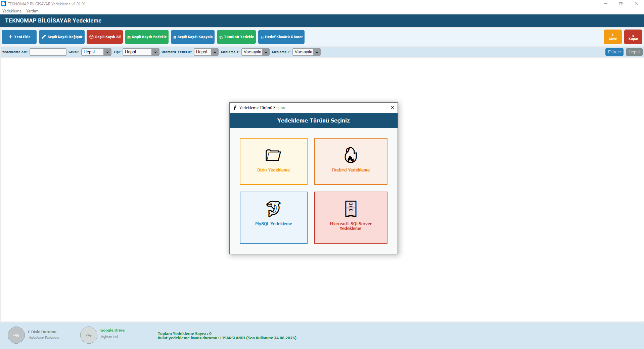Image resolution: width=644 pixels, height=349 pixels.
Task: Click the Google Drive label in status bar
Action: (112, 330)
